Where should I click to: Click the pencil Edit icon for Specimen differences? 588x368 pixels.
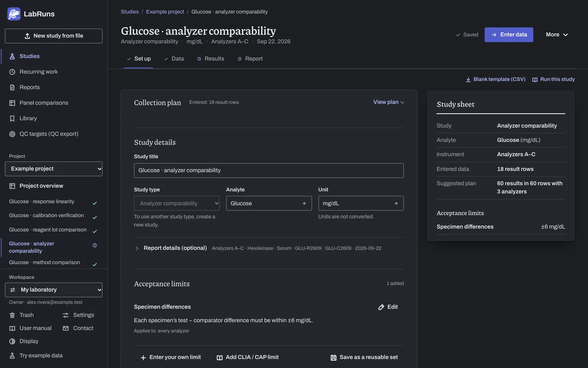tap(381, 307)
